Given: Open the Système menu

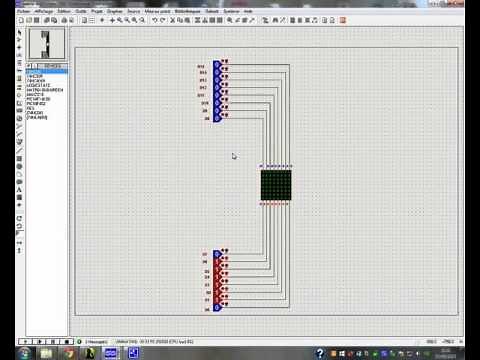Looking at the screenshot, I should point(231,11).
